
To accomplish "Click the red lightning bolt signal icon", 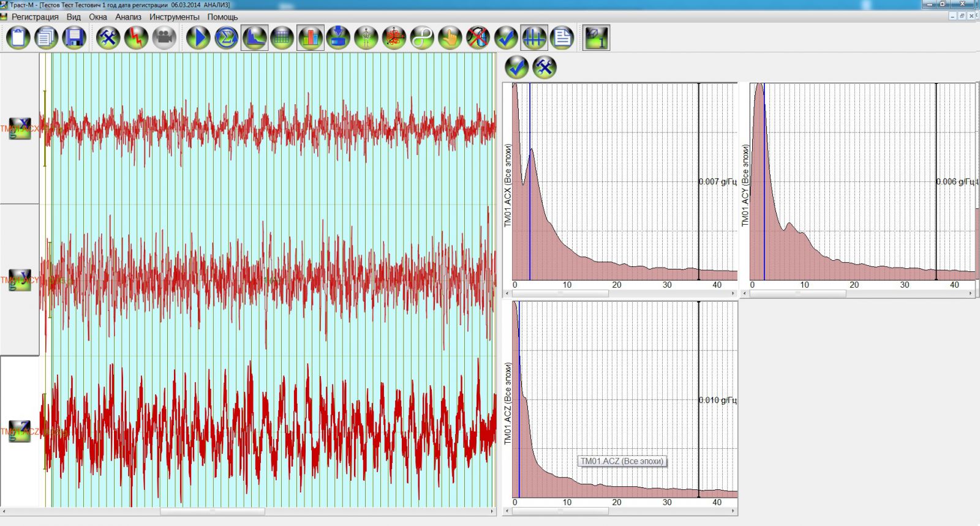I will 136,38.
